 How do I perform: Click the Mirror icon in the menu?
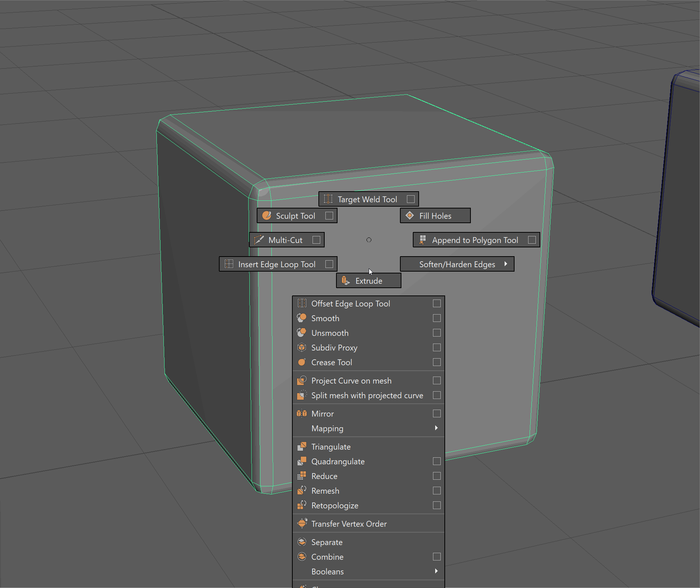(302, 414)
